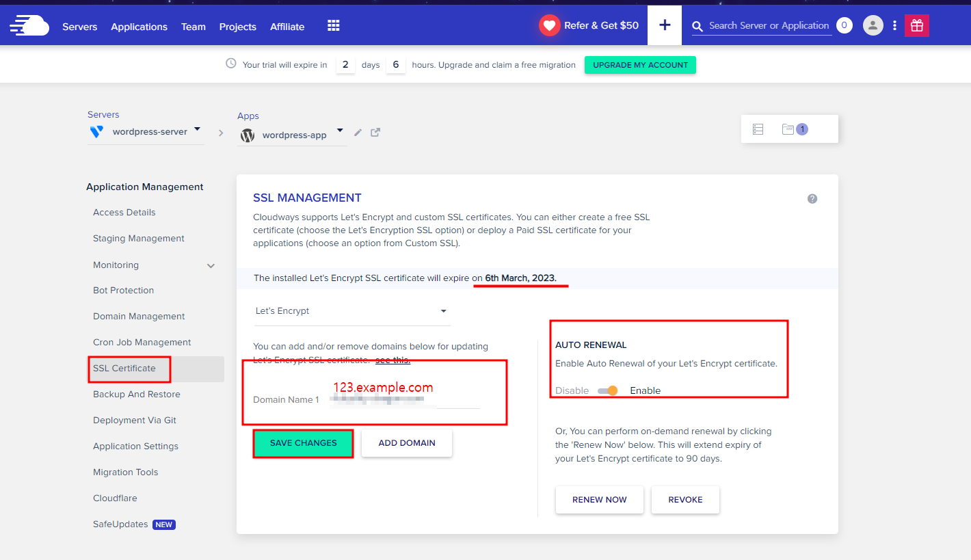Viewport: 971px width, 560px height.
Task: Click the Cloudways cloud logo
Action: point(29,26)
